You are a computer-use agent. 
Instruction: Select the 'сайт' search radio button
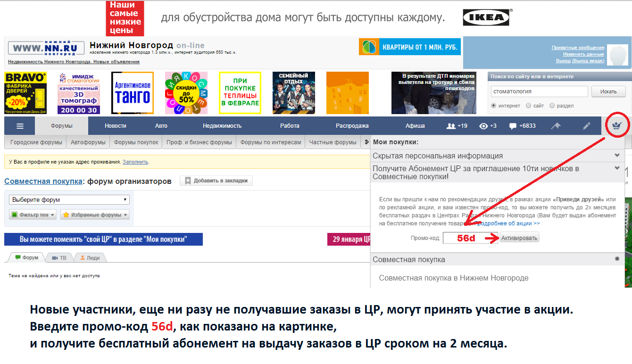(x=528, y=106)
